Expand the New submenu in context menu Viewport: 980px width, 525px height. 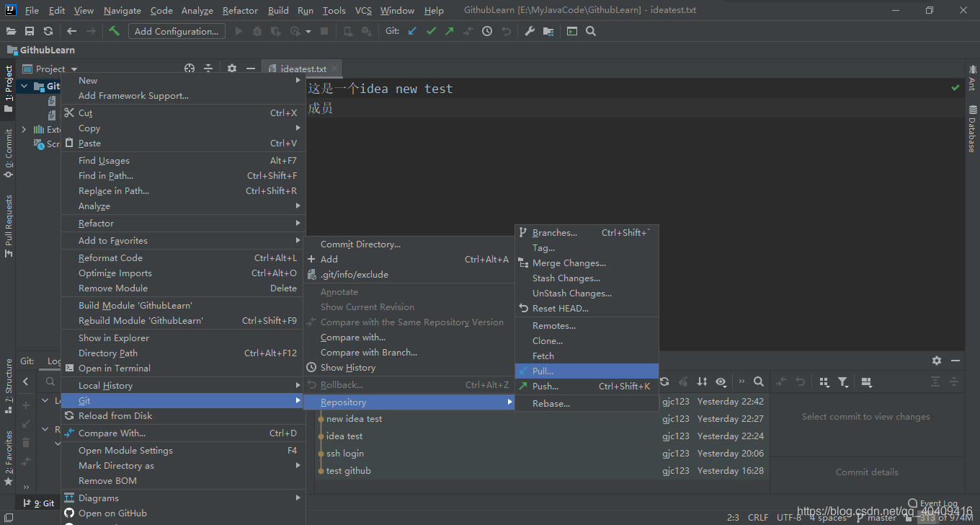pyautogui.click(x=182, y=81)
